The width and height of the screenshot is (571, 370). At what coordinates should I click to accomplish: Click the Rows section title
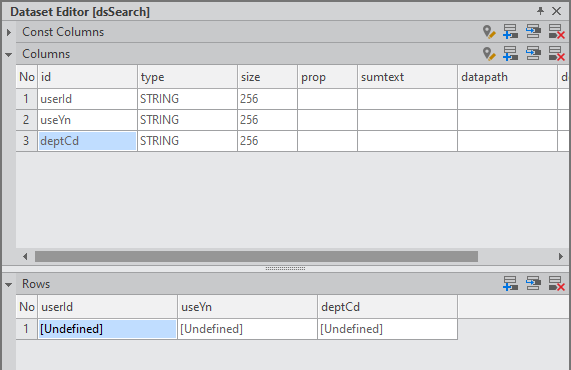click(36, 284)
